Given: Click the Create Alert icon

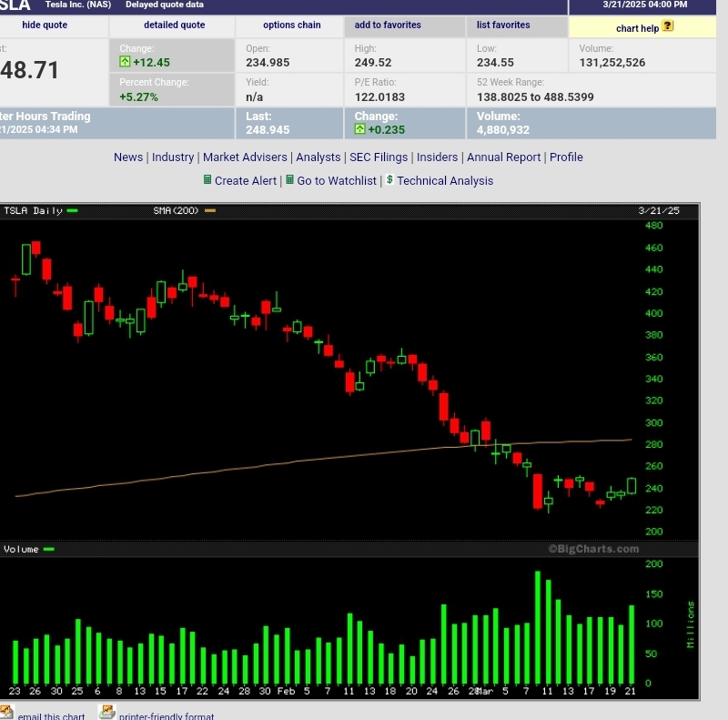Looking at the screenshot, I should [207, 179].
